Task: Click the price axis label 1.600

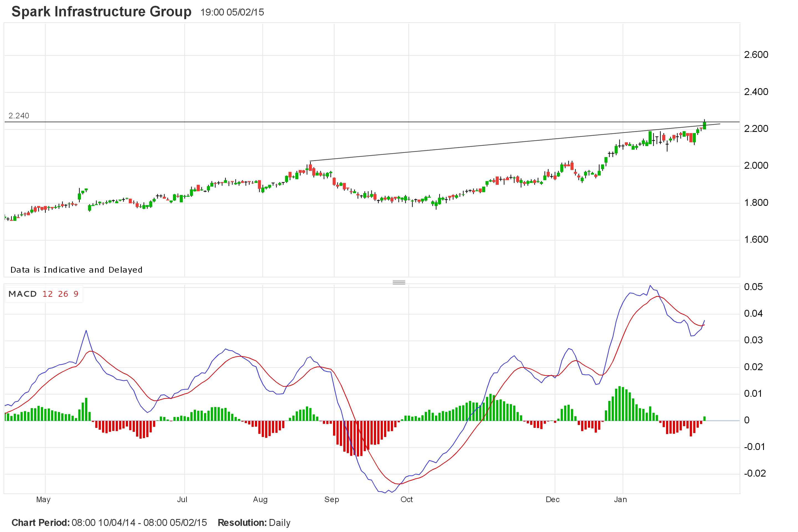Action: 756,239
